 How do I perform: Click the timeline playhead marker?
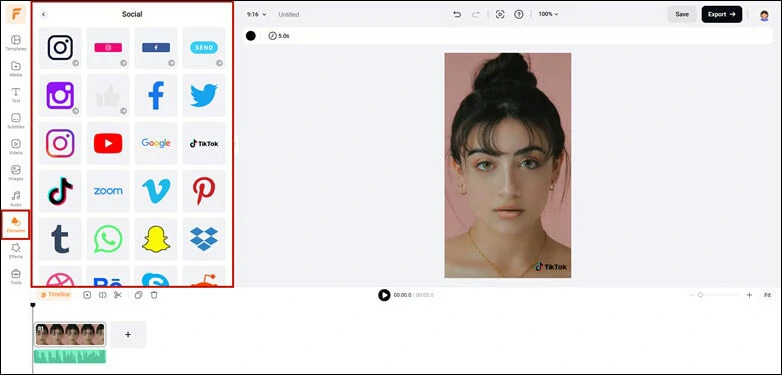[x=33, y=305]
